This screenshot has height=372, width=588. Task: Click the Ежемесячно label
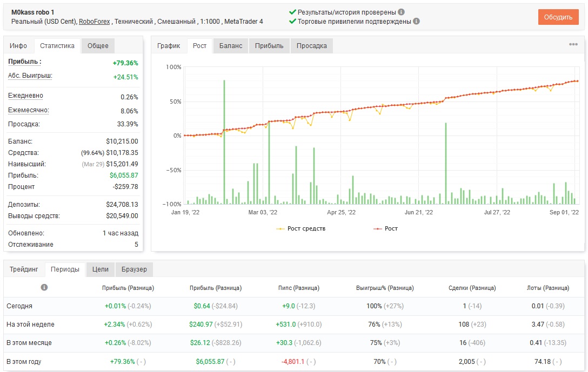tap(29, 110)
